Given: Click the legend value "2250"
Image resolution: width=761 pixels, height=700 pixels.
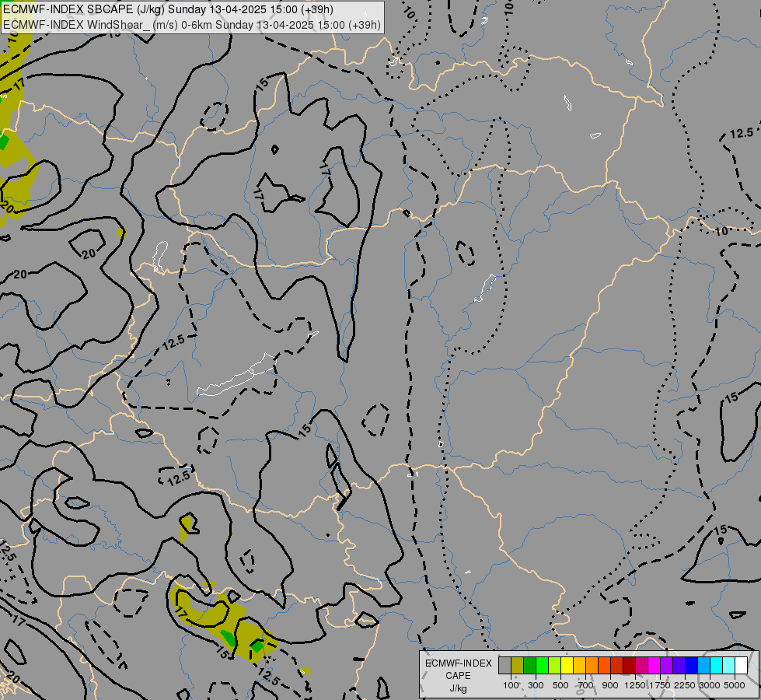Looking at the screenshot, I should 685,685.
